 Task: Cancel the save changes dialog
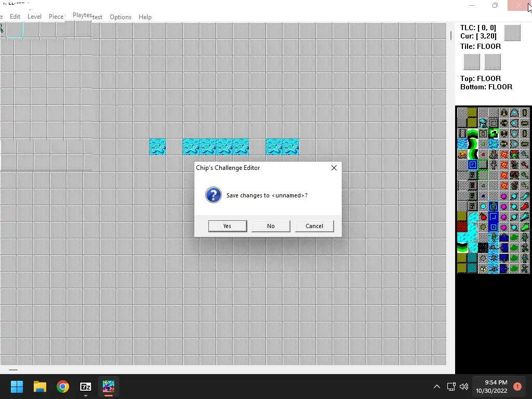(314, 226)
